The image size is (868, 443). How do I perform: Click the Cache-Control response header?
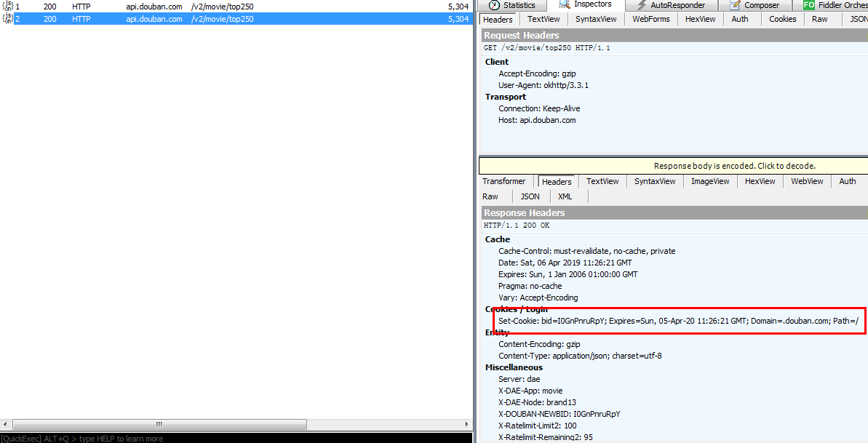(586, 251)
